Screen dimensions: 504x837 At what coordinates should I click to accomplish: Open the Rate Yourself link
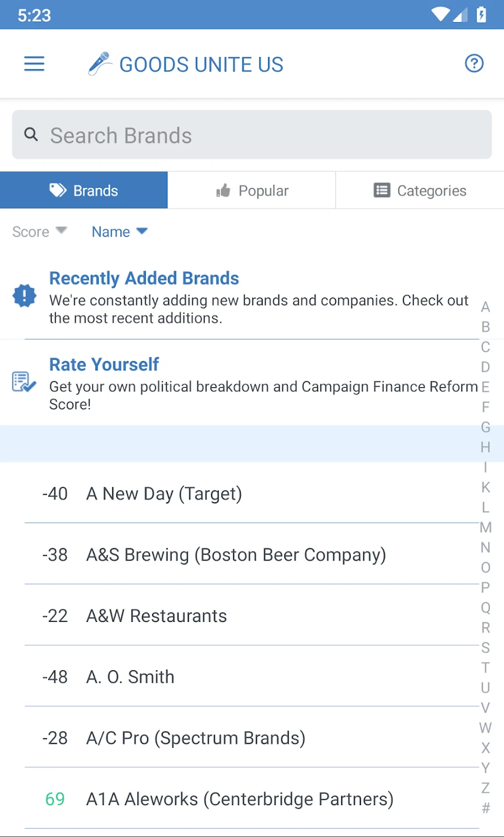(x=104, y=364)
